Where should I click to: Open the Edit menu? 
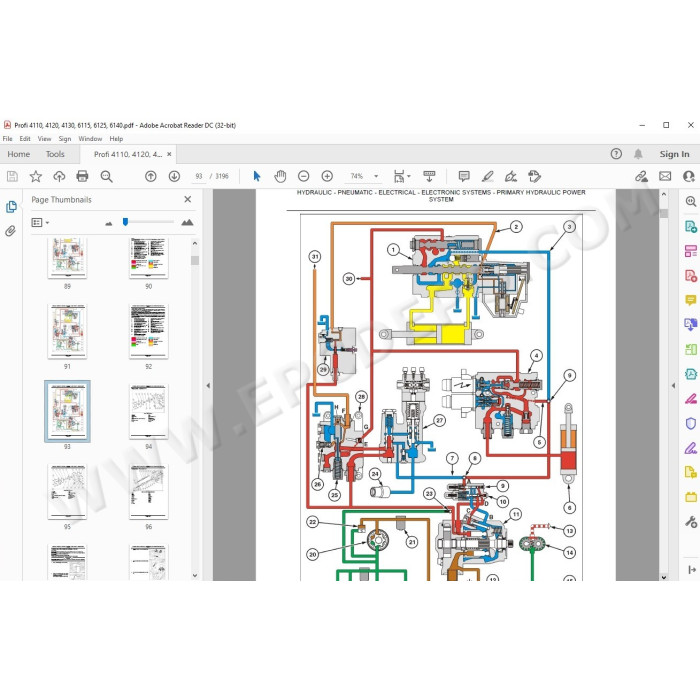(x=25, y=139)
